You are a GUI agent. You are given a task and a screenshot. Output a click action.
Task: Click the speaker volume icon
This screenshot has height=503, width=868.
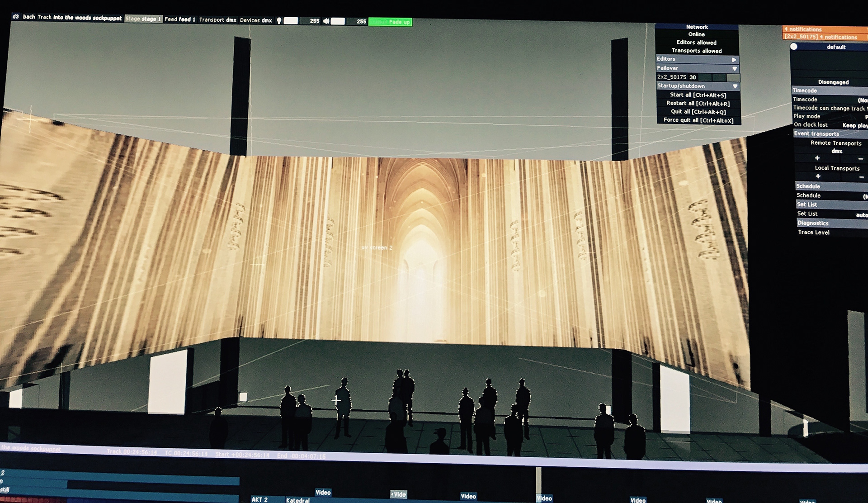[x=326, y=21]
